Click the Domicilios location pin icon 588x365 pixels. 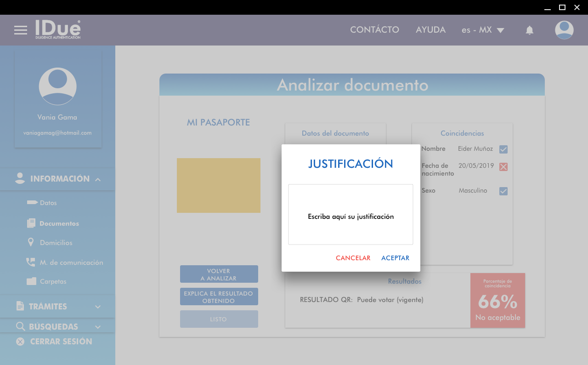click(x=31, y=242)
